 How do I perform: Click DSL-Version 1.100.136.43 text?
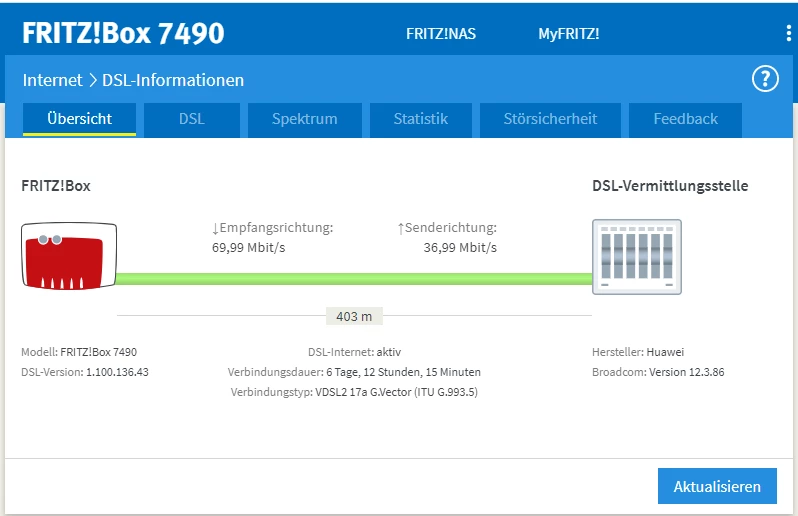click(85, 372)
